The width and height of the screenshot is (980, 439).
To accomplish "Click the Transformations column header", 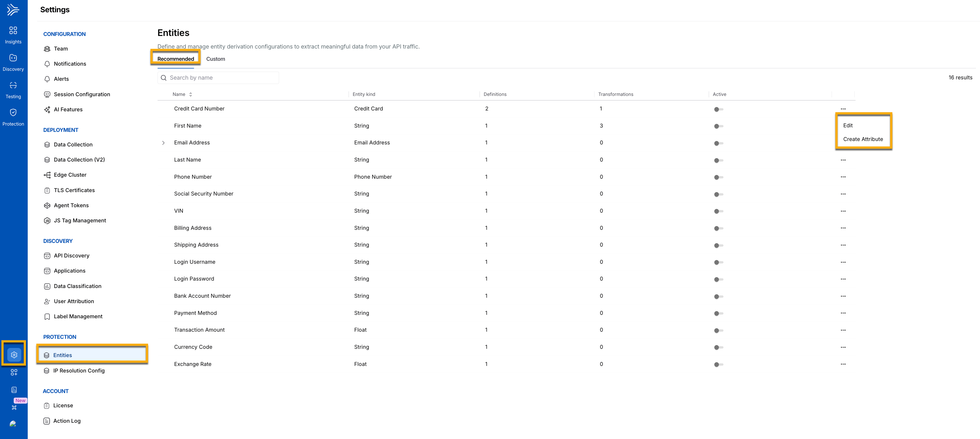I will coord(616,94).
